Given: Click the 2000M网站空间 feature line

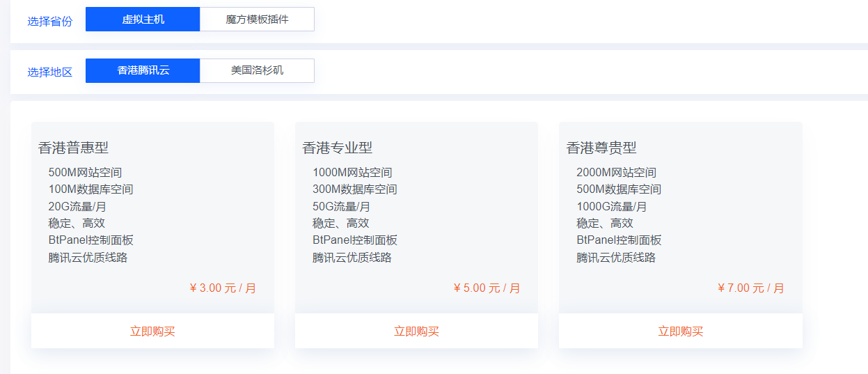Looking at the screenshot, I should 616,172.
